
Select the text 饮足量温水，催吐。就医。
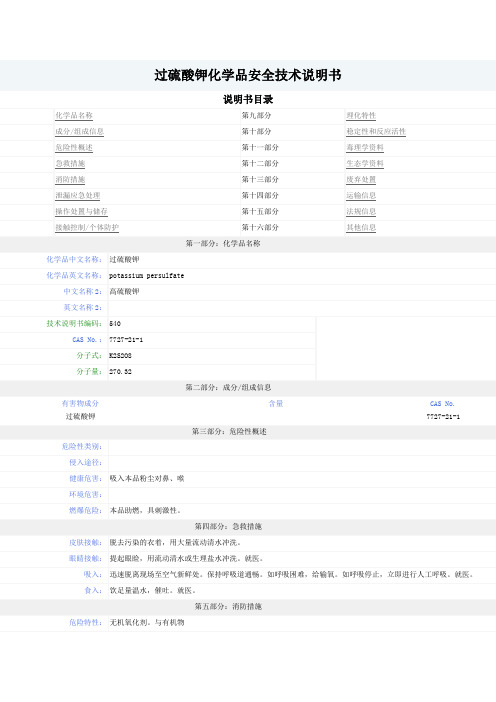point(153,591)
